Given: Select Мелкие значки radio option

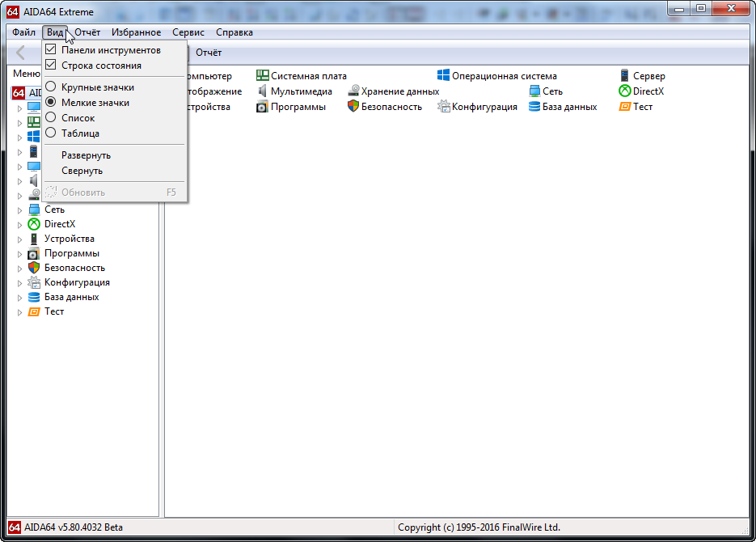Looking at the screenshot, I should pyautogui.click(x=51, y=102).
